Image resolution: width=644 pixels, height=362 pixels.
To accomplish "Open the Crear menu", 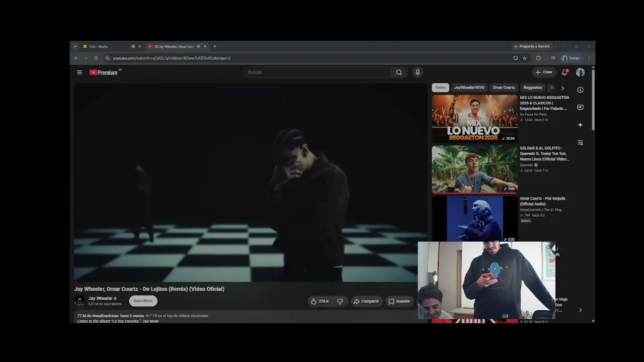I will tap(544, 72).
